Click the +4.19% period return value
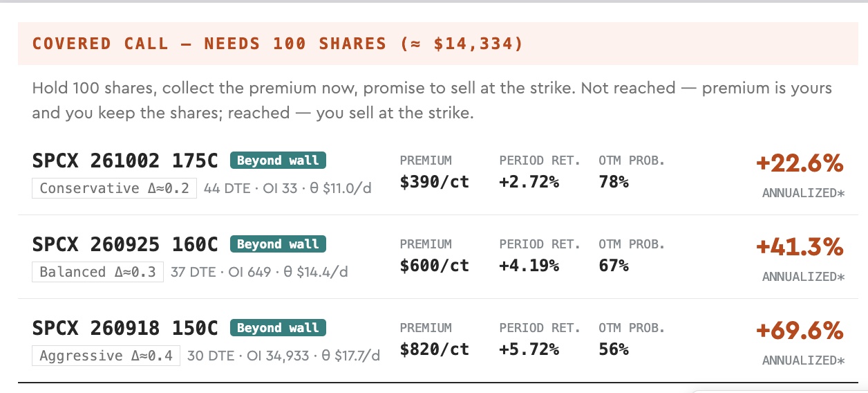 (529, 266)
